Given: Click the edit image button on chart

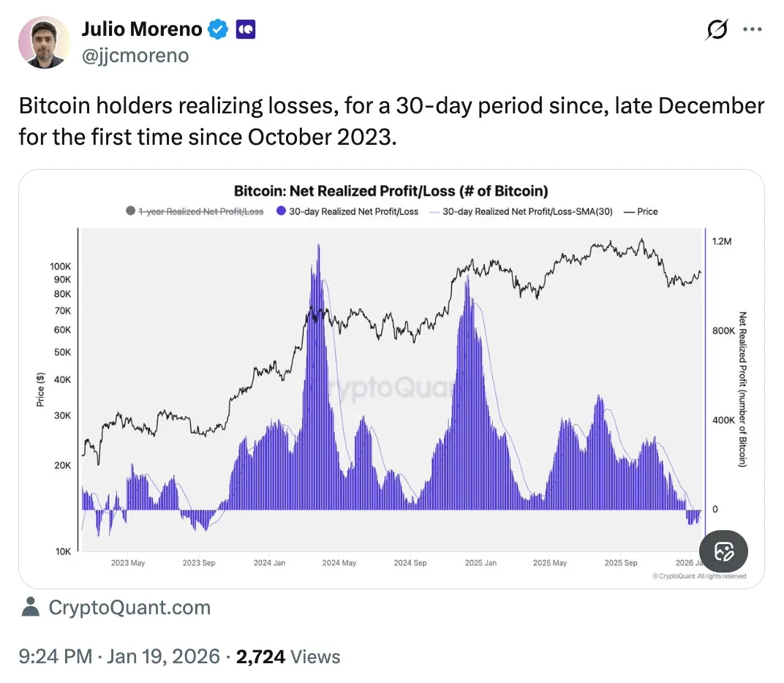Looking at the screenshot, I should [x=723, y=551].
